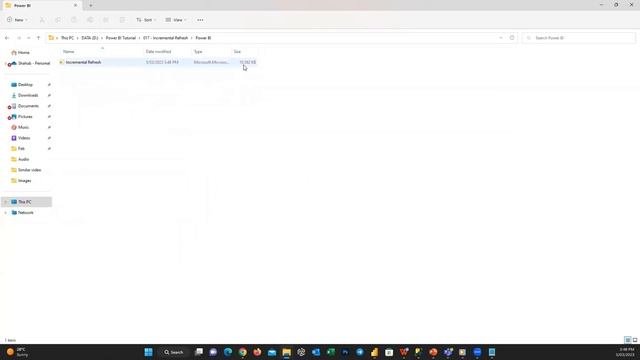
Task: Open the Personal OneDrive item
Action: [x=31, y=63]
